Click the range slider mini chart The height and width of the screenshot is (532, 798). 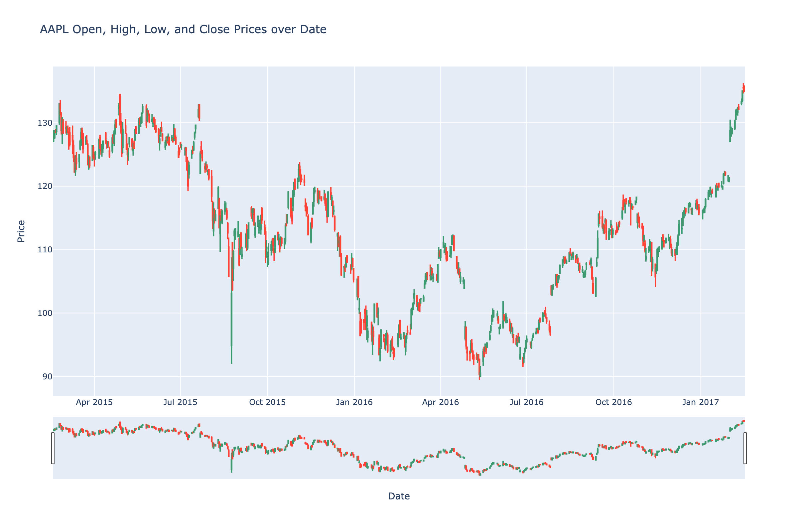pyautogui.click(x=399, y=448)
